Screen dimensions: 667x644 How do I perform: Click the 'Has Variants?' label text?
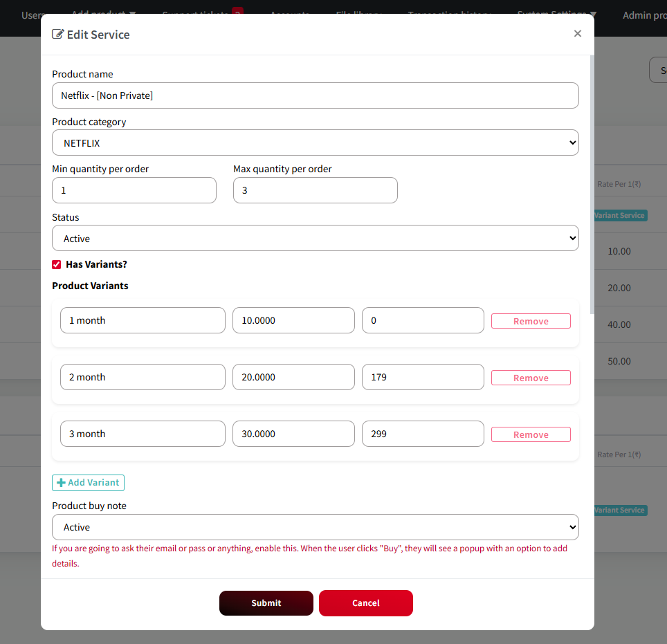97,264
